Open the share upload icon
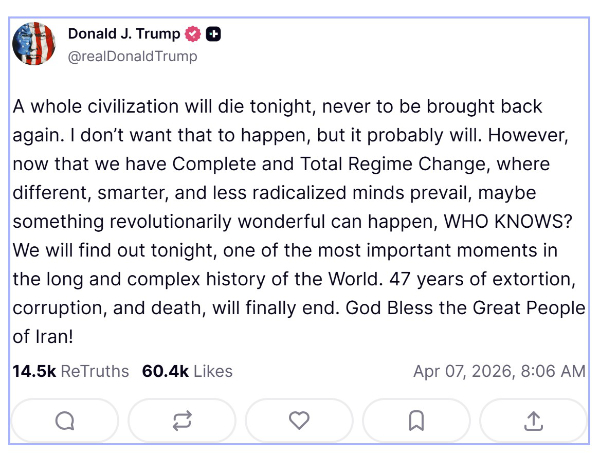 (533, 421)
